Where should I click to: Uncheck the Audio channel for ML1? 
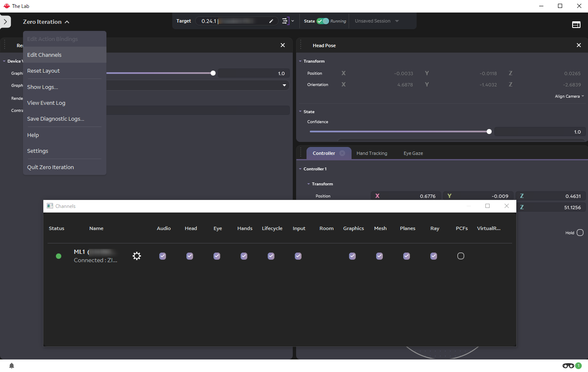point(163,256)
